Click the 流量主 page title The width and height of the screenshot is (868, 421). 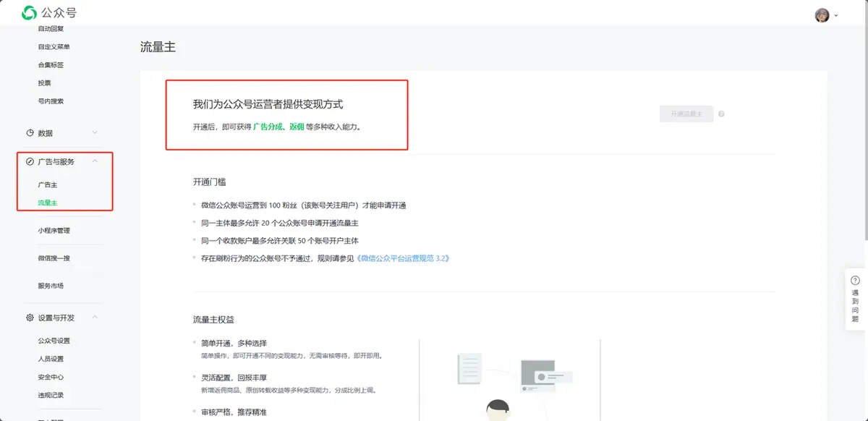158,48
